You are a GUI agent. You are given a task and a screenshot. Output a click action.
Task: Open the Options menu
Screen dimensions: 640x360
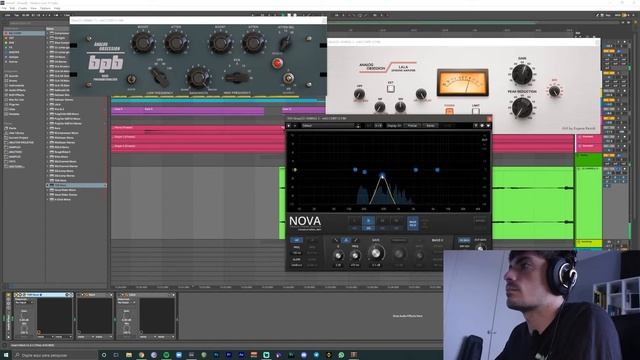[x=45, y=8]
